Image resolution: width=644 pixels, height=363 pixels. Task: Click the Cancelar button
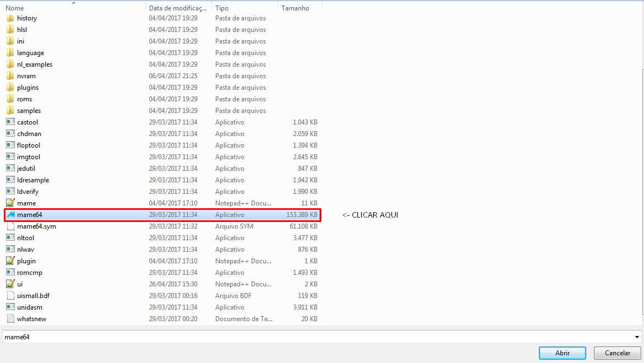[617, 353]
